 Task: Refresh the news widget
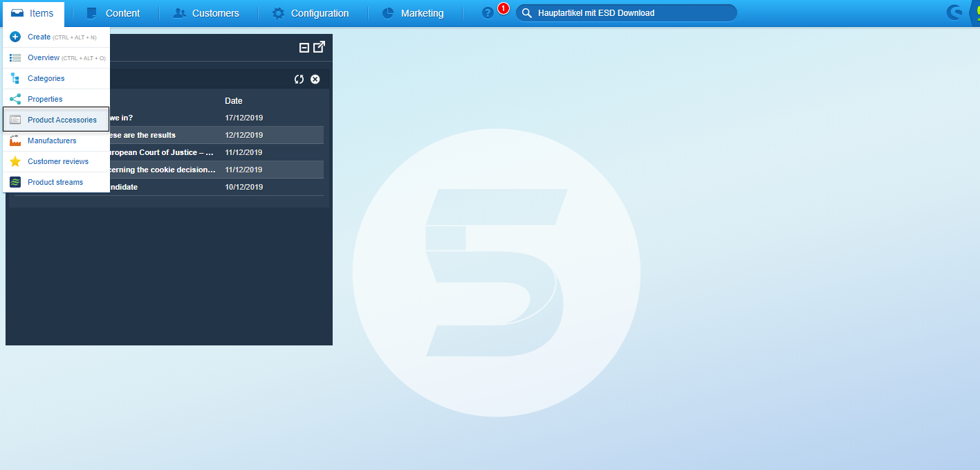[299, 79]
